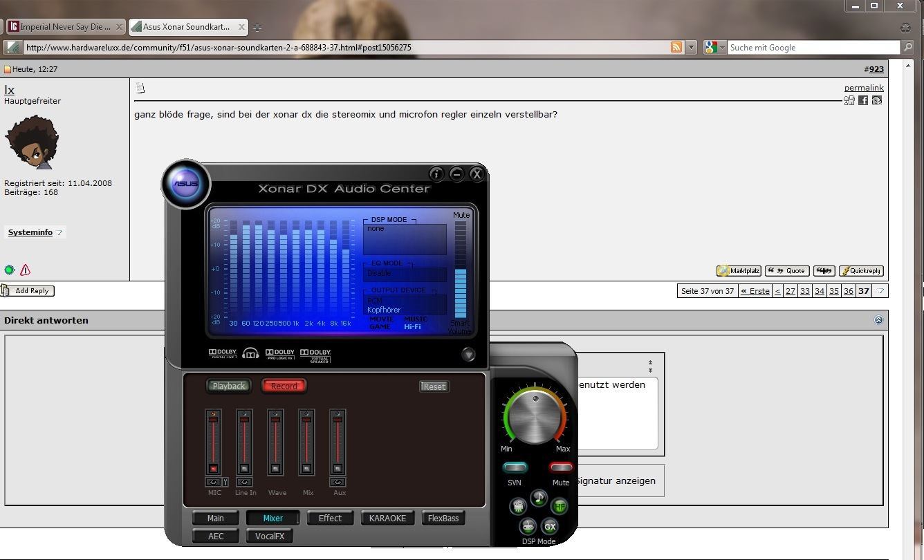This screenshot has height=560, width=924.
Task: Adjust the MIC volume fader
Action: coord(213,418)
